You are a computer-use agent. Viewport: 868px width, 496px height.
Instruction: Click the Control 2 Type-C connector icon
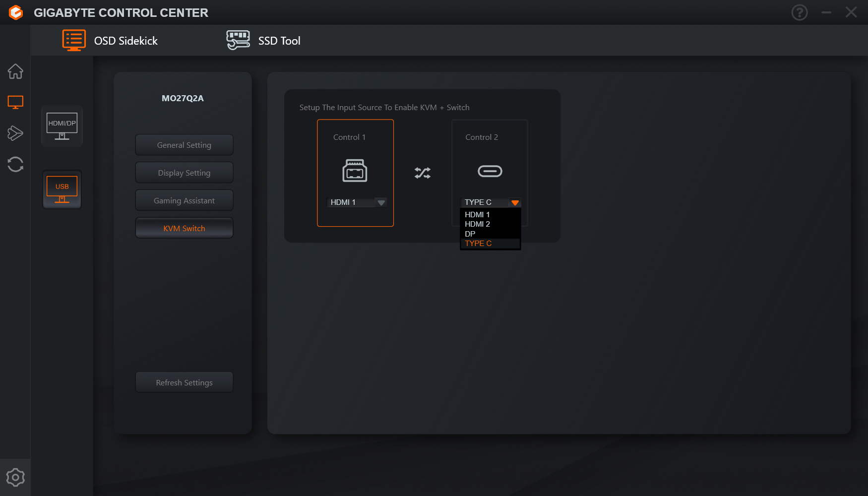click(490, 171)
